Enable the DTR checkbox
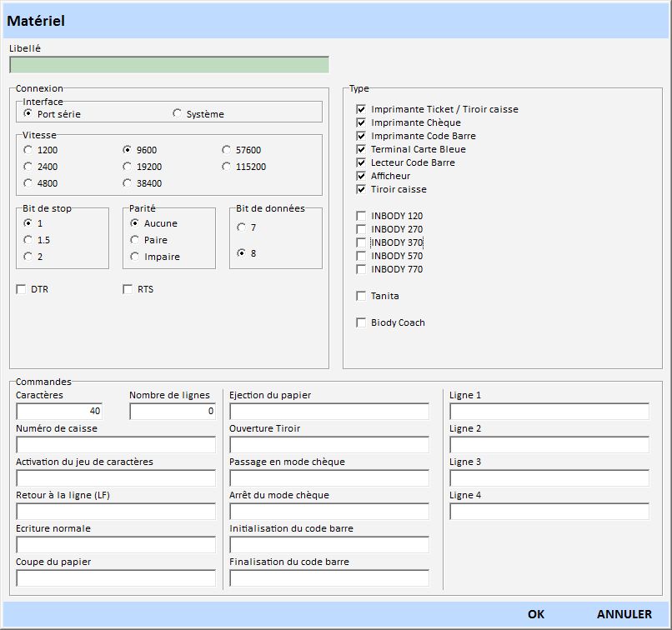This screenshot has width=672, height=630. 22,289
